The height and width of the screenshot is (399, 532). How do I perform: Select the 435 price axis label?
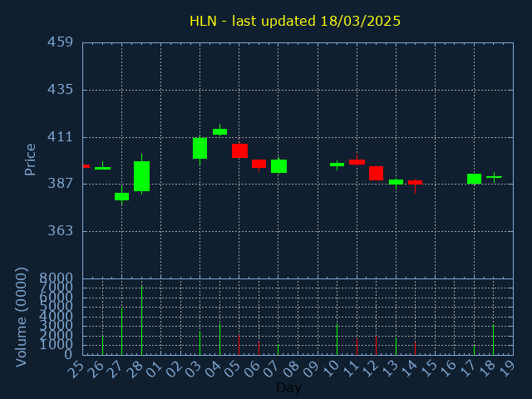point(60,90)
